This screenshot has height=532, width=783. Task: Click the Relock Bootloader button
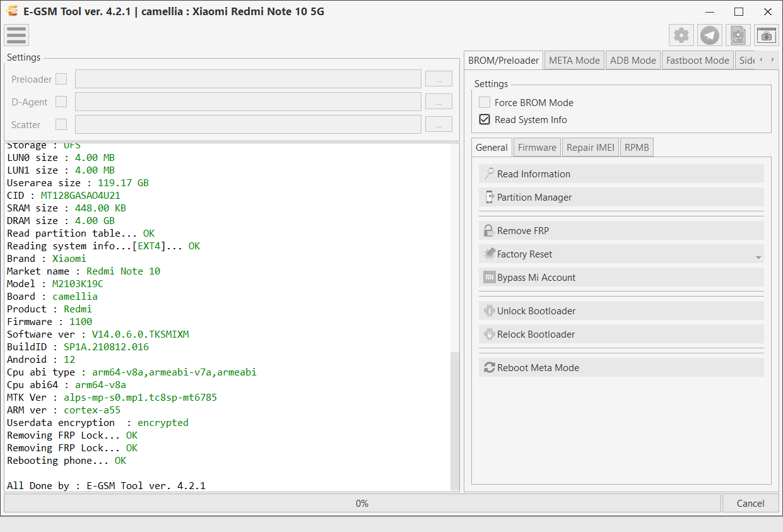tap(621, 334)
